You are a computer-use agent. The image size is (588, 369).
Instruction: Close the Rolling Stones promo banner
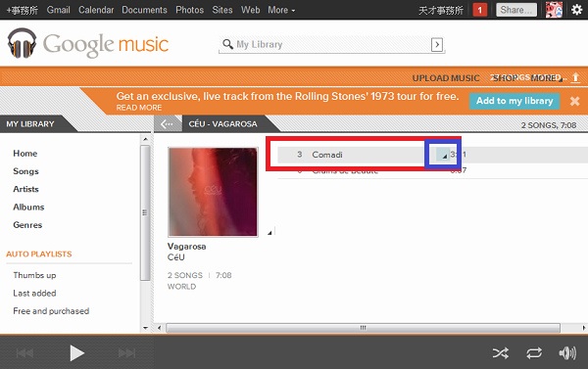[x=574, y=101]
